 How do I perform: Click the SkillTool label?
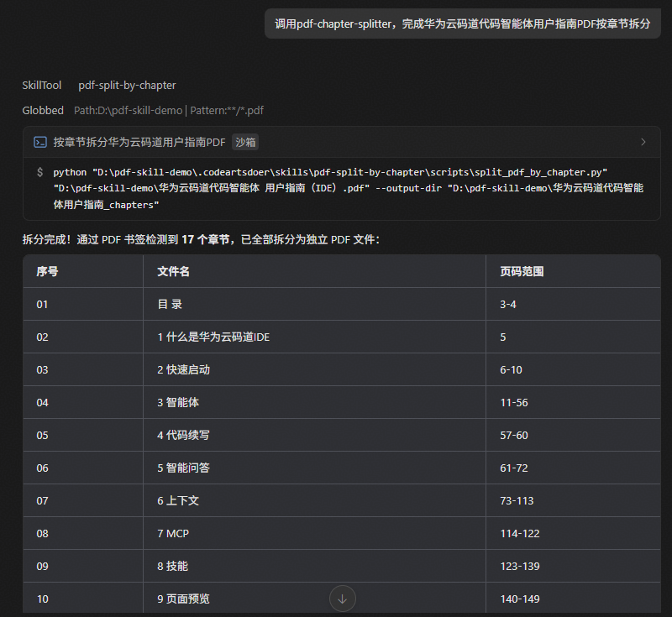[42, 86]
